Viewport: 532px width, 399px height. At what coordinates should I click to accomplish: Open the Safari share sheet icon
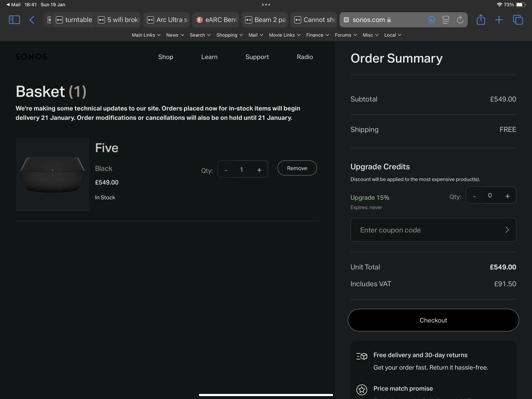tap(481, 20)
